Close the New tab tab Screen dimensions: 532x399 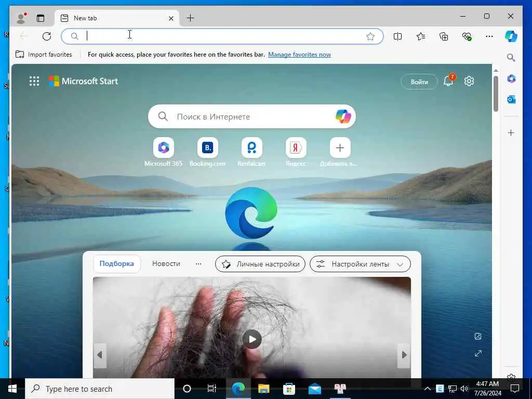(171, 18)
